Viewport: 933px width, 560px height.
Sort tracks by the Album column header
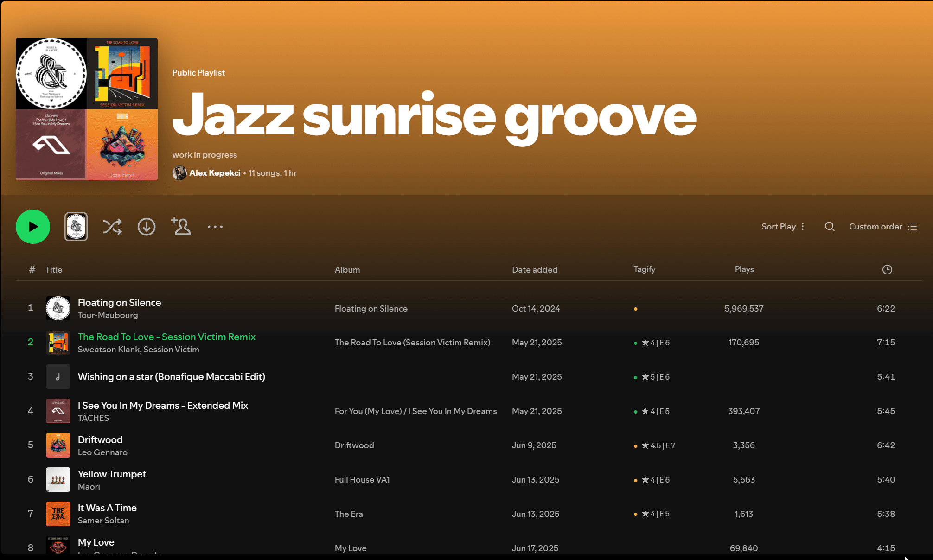(347, 270)
